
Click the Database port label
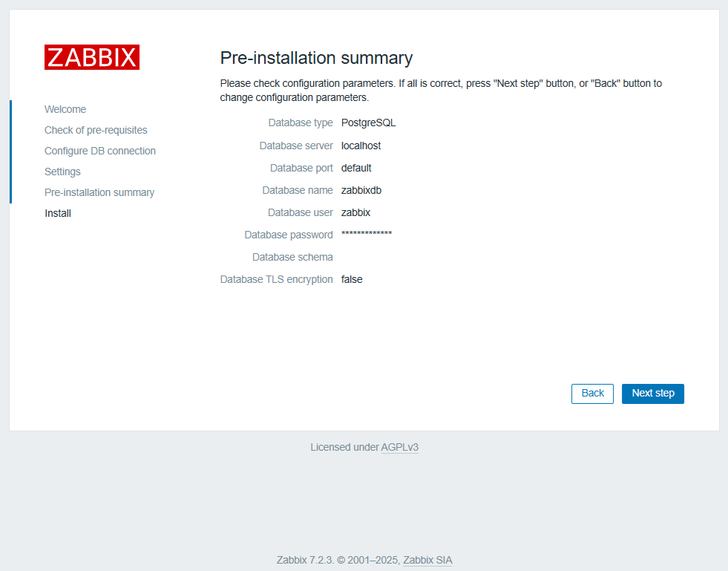[302, 169]
